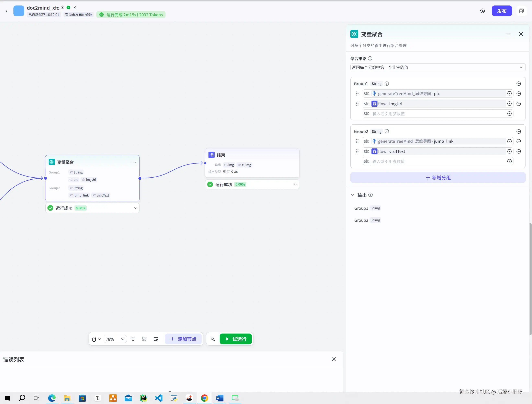Open three-dot menu on 变量聚合 canvas node
The image size is (532, 404).
pyautogui.click(x=134, y=162)
